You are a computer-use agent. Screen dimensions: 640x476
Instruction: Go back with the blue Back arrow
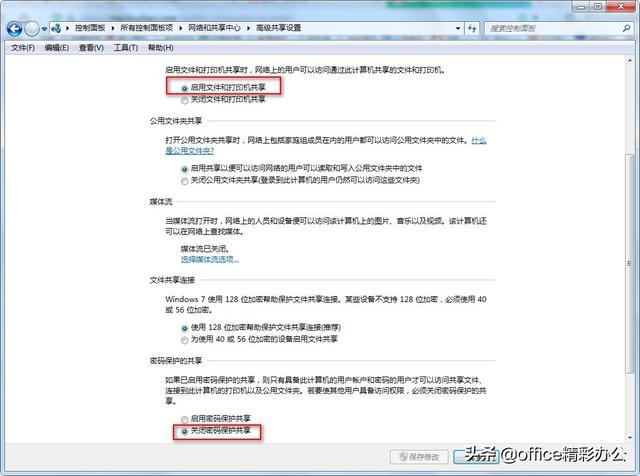(15, 29)
